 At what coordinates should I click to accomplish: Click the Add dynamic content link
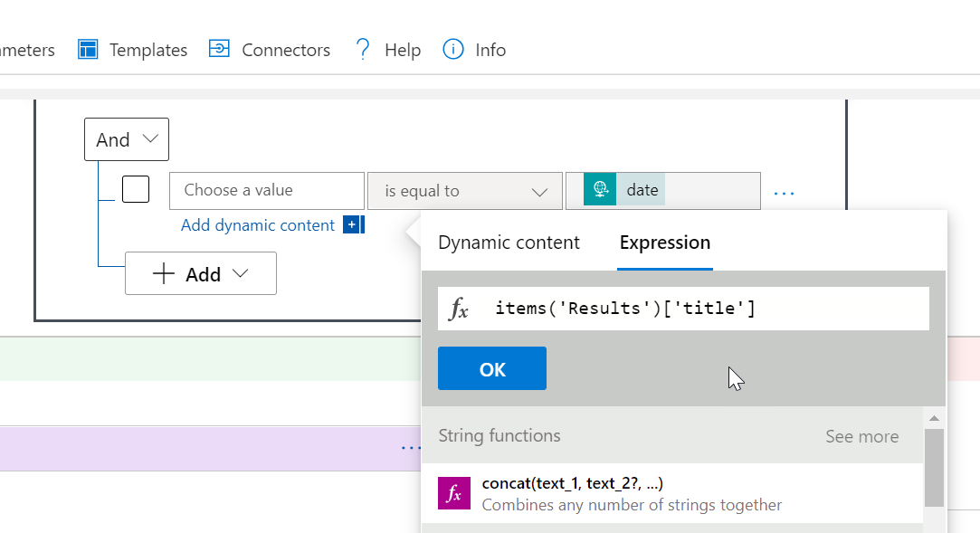click(x=258, y=225)
